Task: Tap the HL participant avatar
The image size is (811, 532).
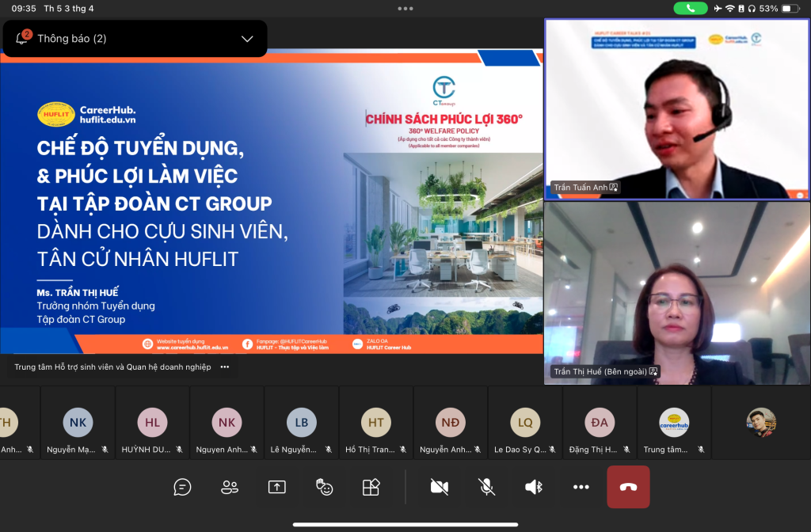Action: pyautogui.click(x=152, y=423)
